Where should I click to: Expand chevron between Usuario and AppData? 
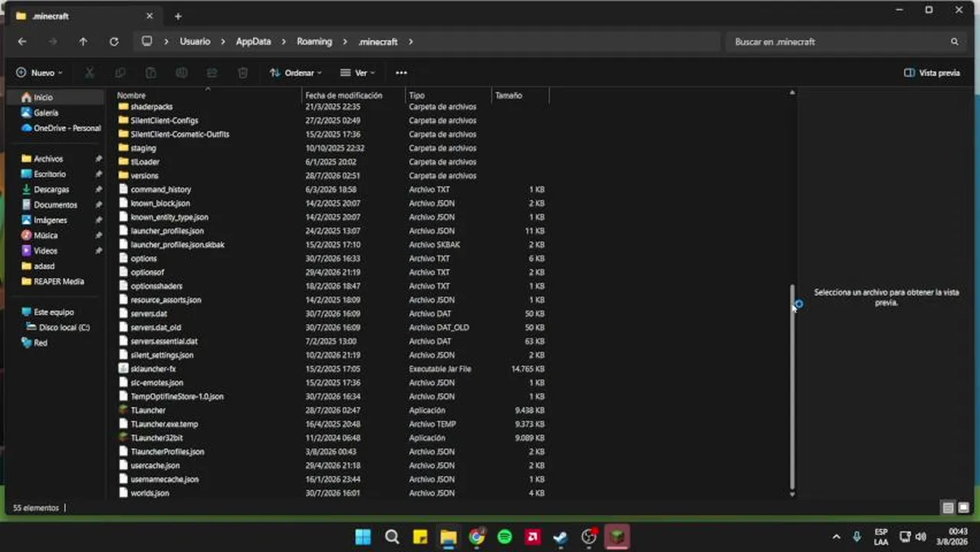click(223, 41)
